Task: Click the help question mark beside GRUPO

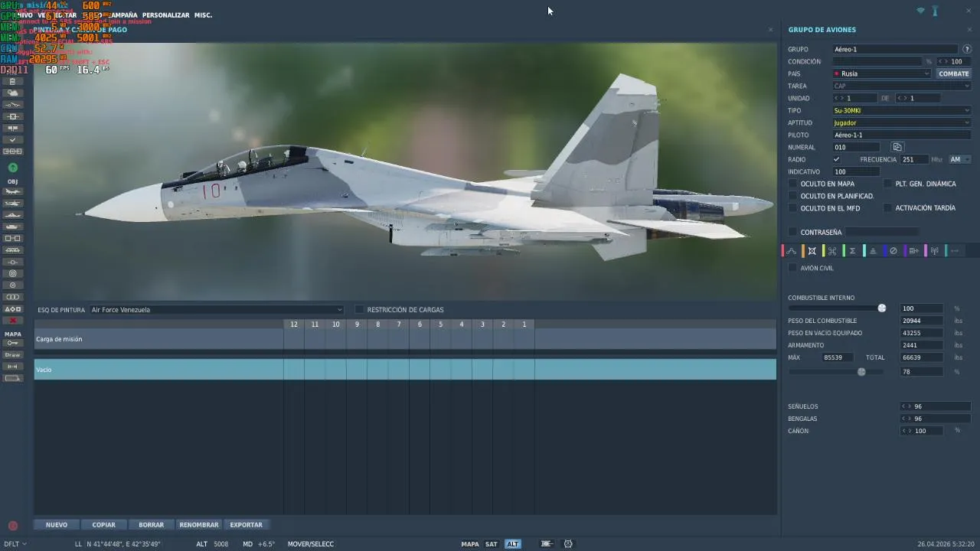Action: tap(967, 49)
